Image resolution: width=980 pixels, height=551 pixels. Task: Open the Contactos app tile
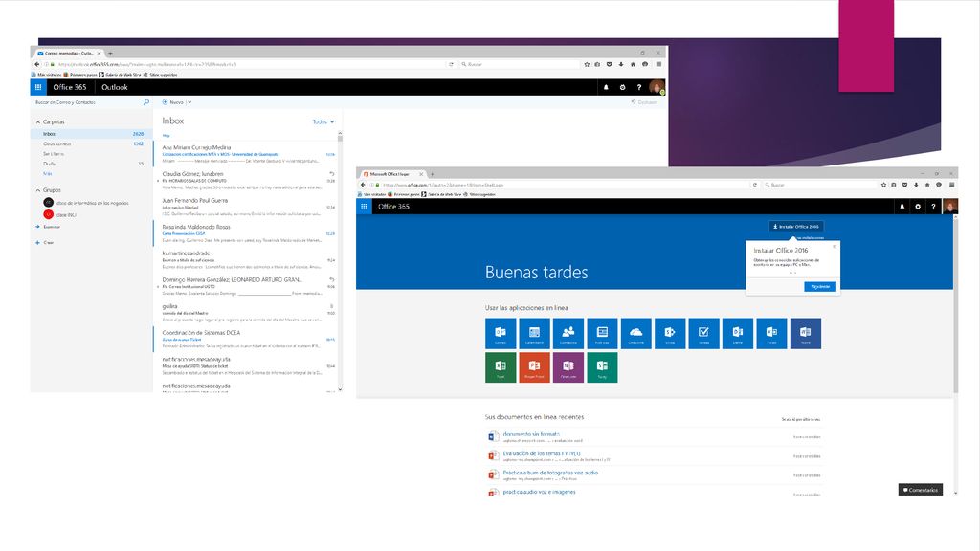click(x=568, y=334)
